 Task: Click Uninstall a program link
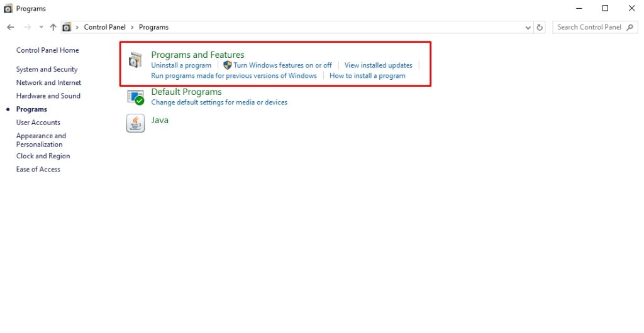pyautogui.click(x=181, y=65)
